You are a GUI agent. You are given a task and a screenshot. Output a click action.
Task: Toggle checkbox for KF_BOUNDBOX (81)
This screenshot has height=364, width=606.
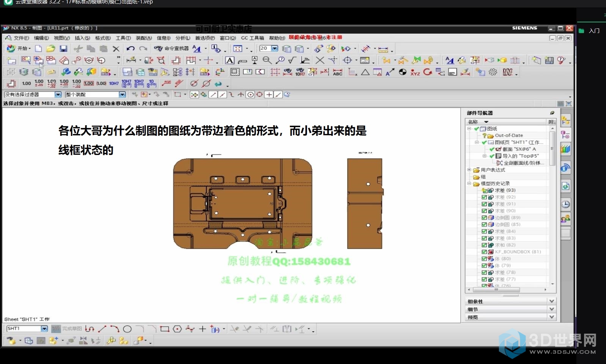484,252
